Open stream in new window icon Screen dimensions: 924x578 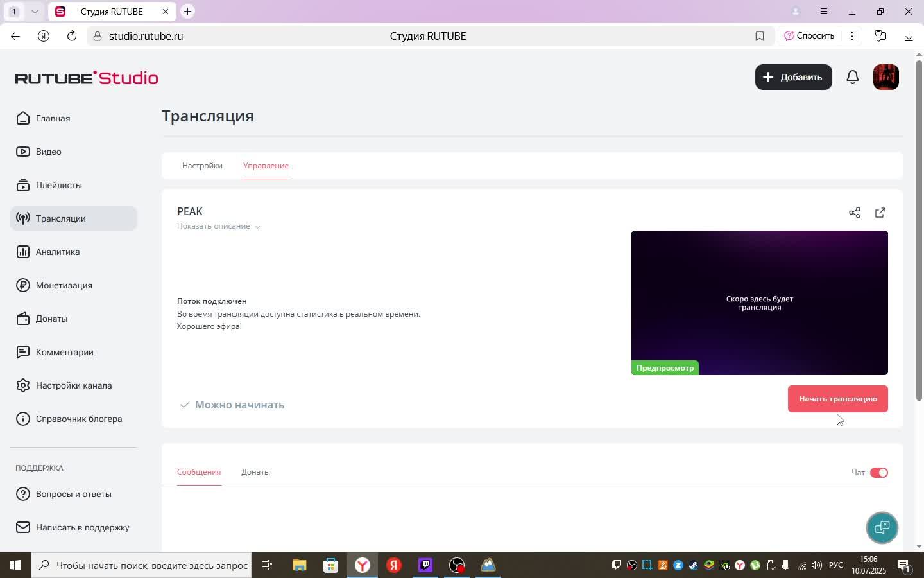pos(880,213)
